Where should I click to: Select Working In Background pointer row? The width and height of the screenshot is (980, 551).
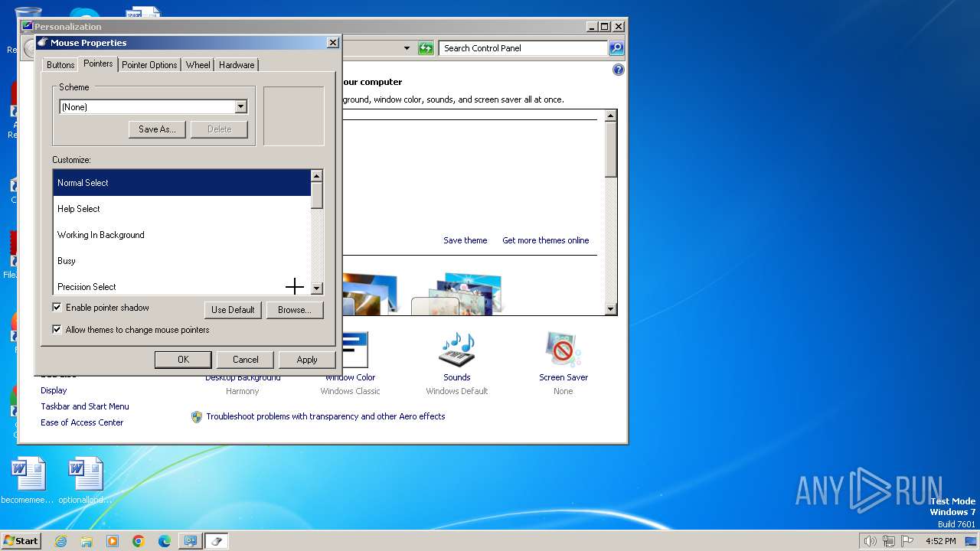181,235
